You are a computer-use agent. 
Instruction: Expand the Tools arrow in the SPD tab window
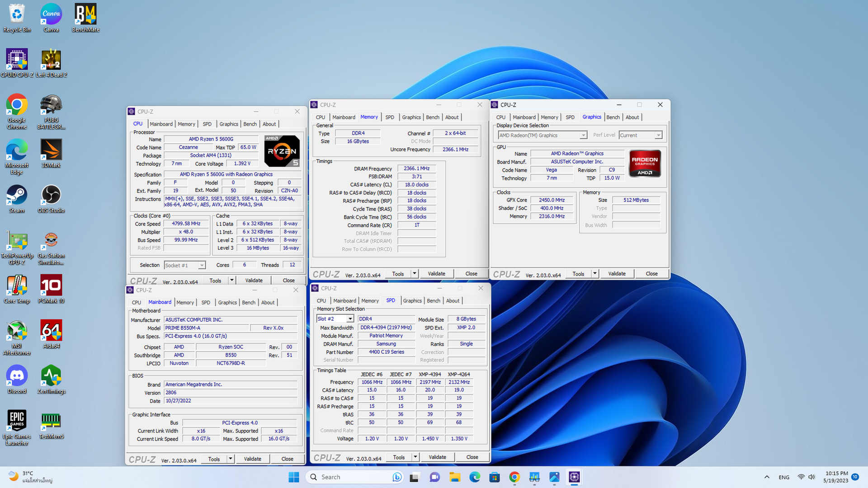click(415, 457)
